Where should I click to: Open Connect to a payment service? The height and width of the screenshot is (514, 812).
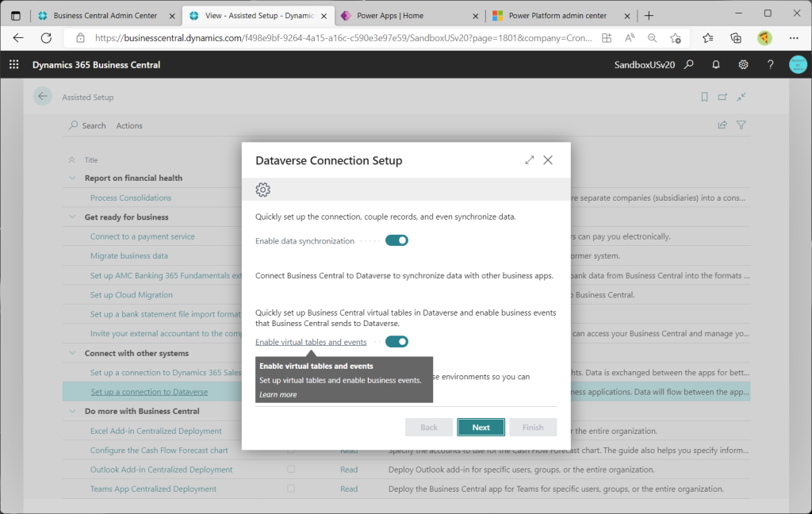tap(143, 236)
